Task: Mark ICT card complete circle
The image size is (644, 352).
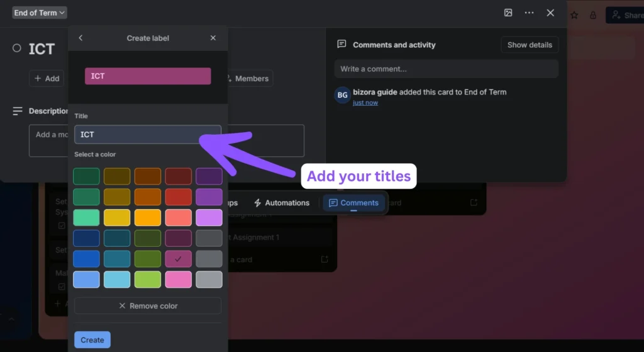Action: coord(17,48)
